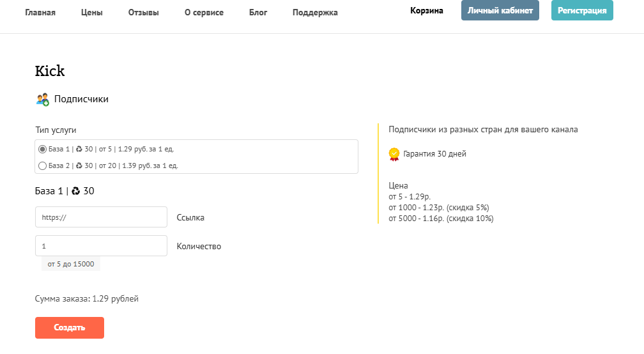644x354 pixels.
Task: Click the 'от 1000 - 1.23р. (скидка 5%)' line
Action: (x=439, y=208)
